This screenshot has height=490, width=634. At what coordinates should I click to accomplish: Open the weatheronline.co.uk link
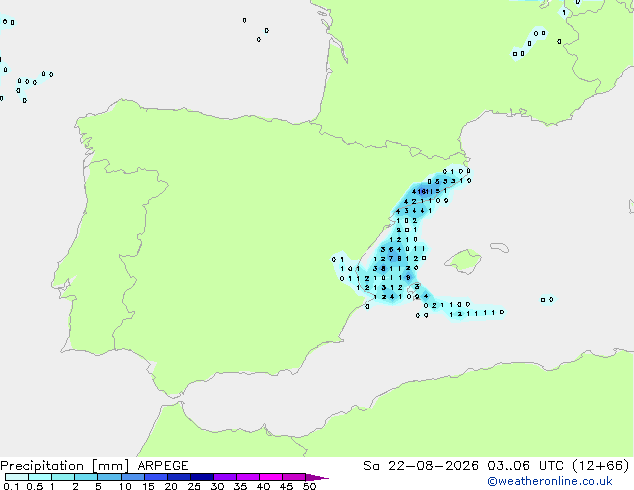[x=550, y=481]
